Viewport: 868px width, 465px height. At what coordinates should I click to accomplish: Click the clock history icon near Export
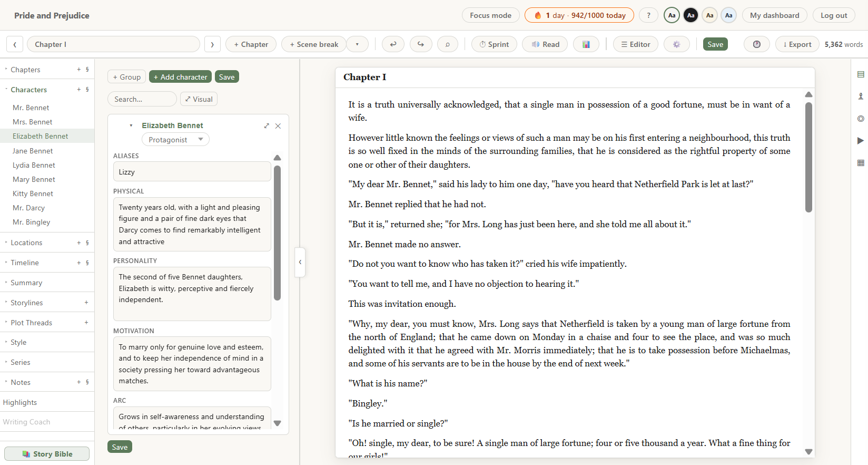click(x=757, y=44)
